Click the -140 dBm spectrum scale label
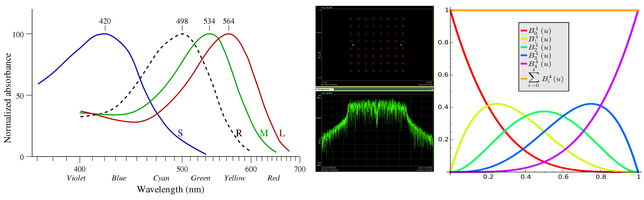 pos(319,164)
